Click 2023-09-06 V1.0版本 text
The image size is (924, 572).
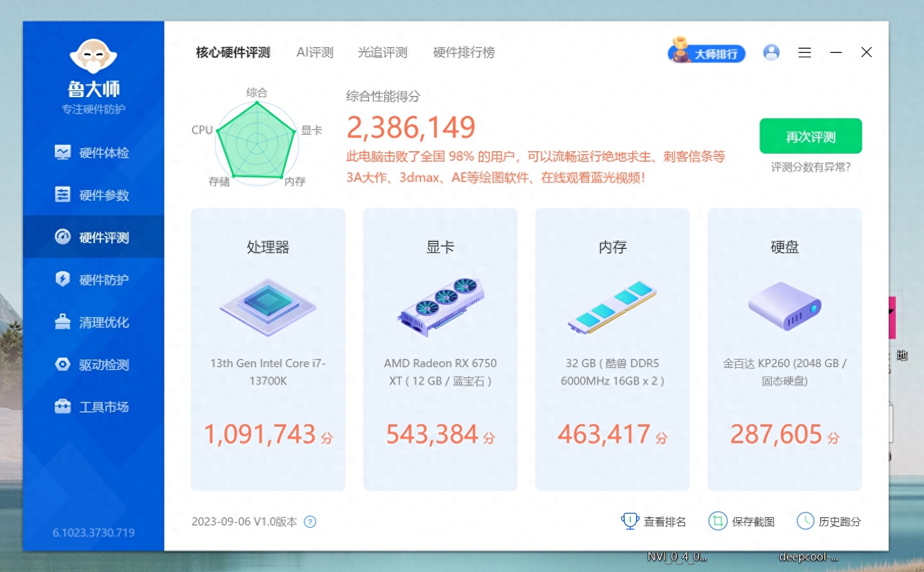pyautogui.click(x=244, y=522)
